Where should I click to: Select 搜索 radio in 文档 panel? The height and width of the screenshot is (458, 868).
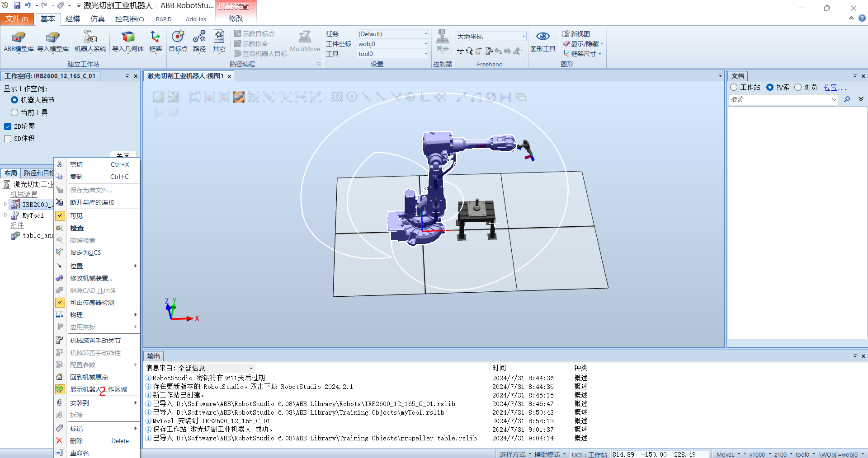click(770, 87)
